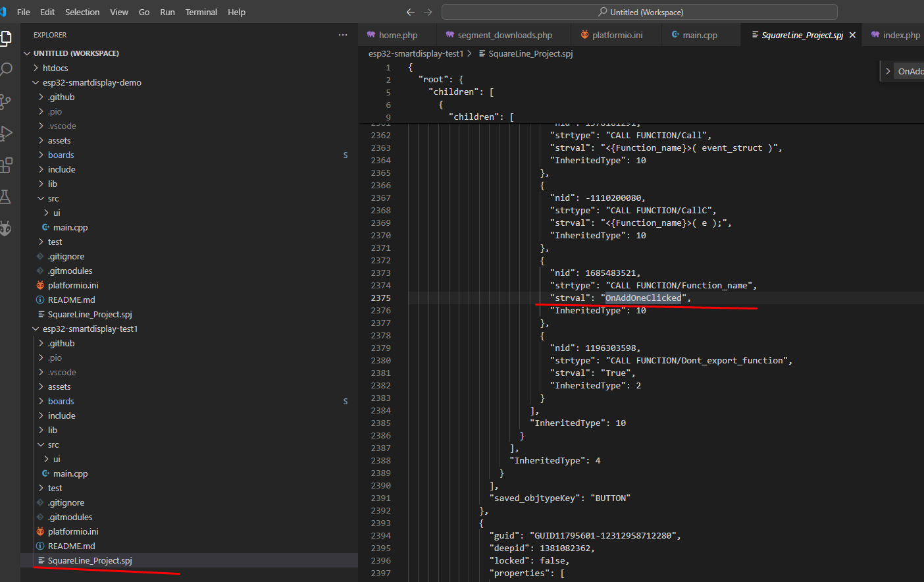This screenshot has width=924, height=582.
Task: Click the sticky scroll "root": { line
Action: click(x=441, y=79)
